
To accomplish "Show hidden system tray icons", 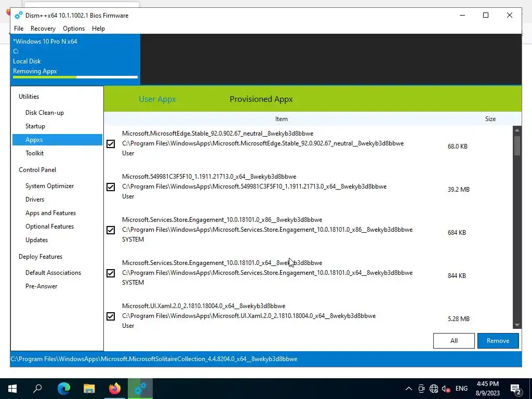I will (x=409, y=389).
